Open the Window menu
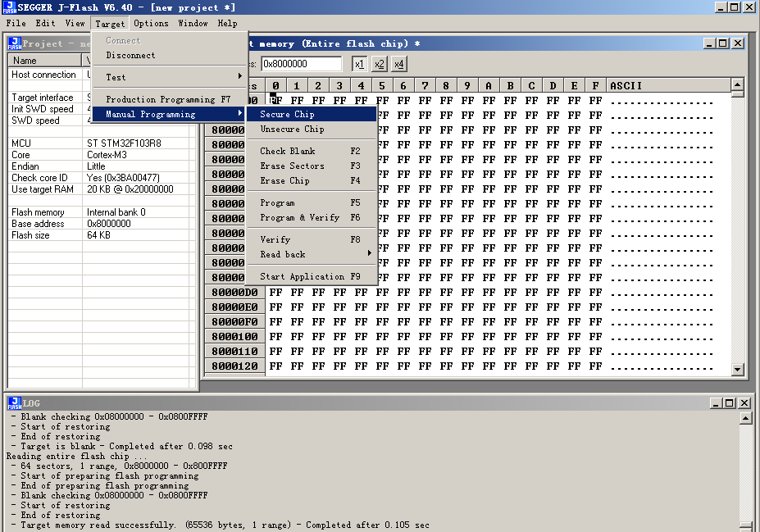Viewport: 760px width, 532px height. (x=193, y=23)
